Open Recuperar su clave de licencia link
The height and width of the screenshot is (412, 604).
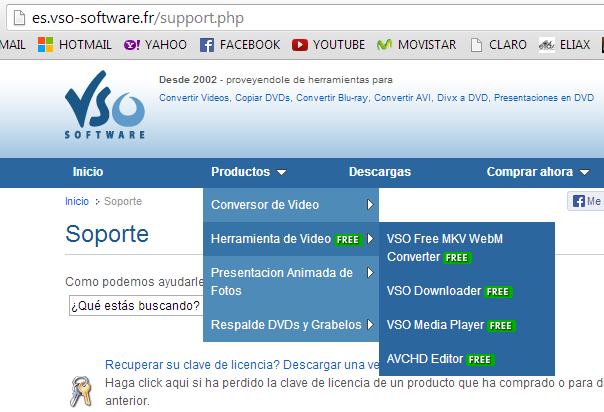[242, 365]
